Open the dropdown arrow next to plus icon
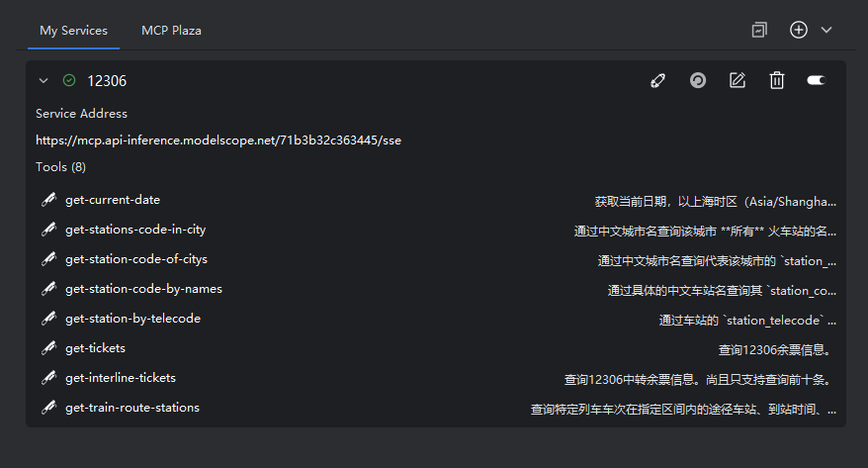This screenshot has height=468, width=868. click(826, 31)
